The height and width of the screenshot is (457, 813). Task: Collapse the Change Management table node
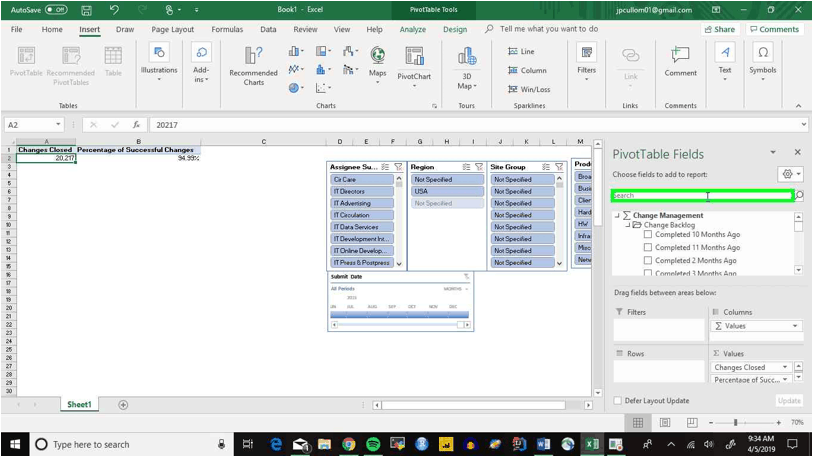(x=617, y=215)
